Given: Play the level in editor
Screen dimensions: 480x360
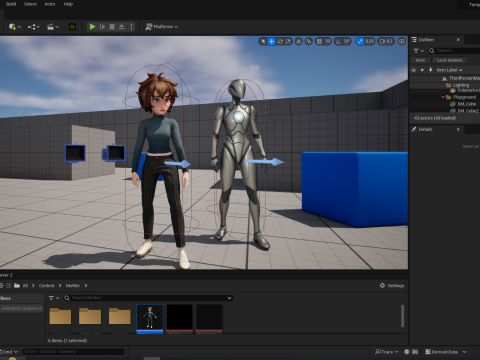Looking at the screenshot, I should coord(92,27).
